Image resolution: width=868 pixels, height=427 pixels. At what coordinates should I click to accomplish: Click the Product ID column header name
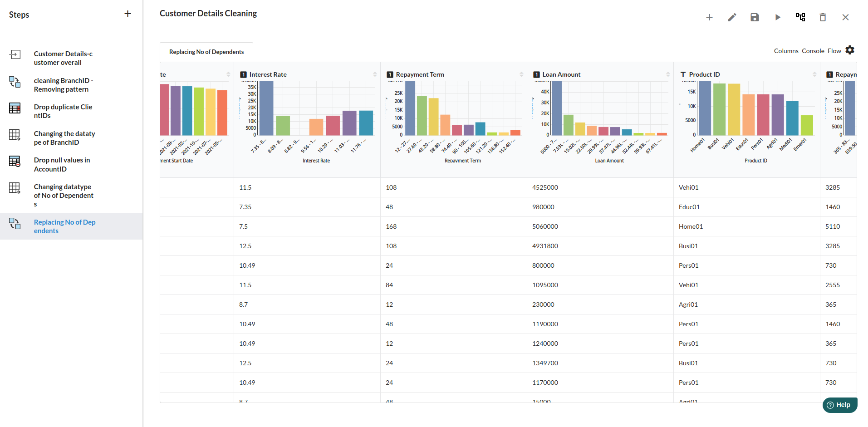tap(704, 74)
